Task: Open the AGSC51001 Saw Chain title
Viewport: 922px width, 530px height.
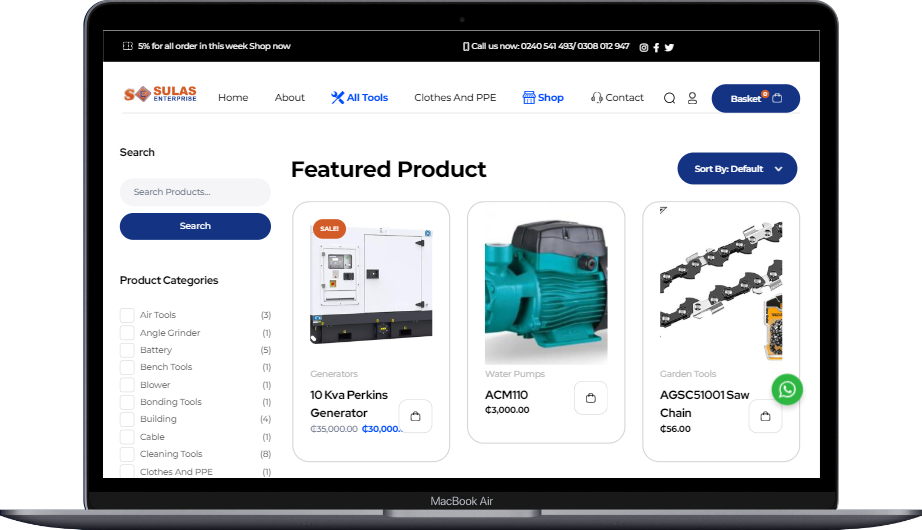Action: [704, 404]
